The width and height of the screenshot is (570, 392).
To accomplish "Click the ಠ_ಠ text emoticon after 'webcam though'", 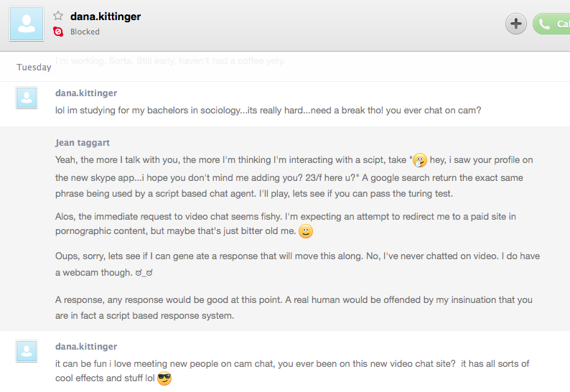I will pyautogui.click(x=144, y=273).
